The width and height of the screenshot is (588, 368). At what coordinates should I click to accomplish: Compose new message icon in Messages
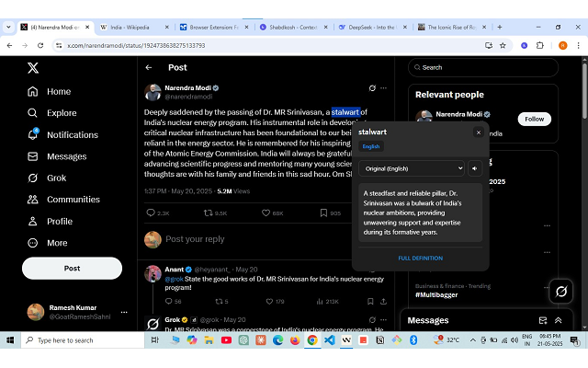[543, 320]
